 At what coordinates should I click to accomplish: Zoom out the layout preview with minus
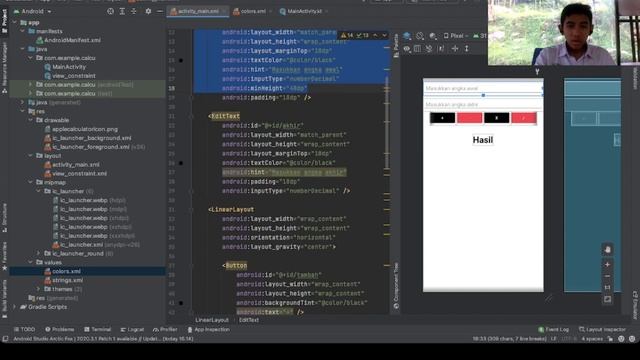click(607, 276)
